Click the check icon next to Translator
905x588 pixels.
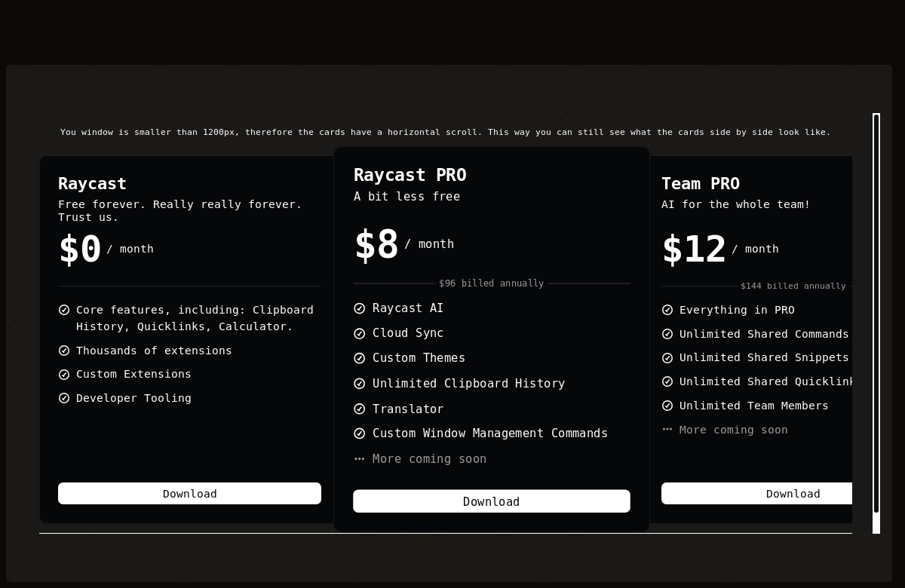point(360,409)
